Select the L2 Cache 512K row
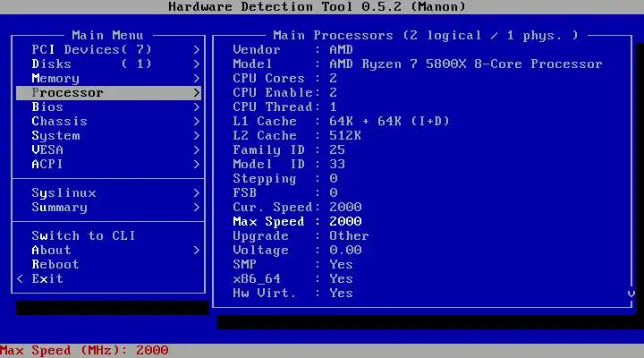Viewport: 644px width, 358px height. click(x=297, y=136)
